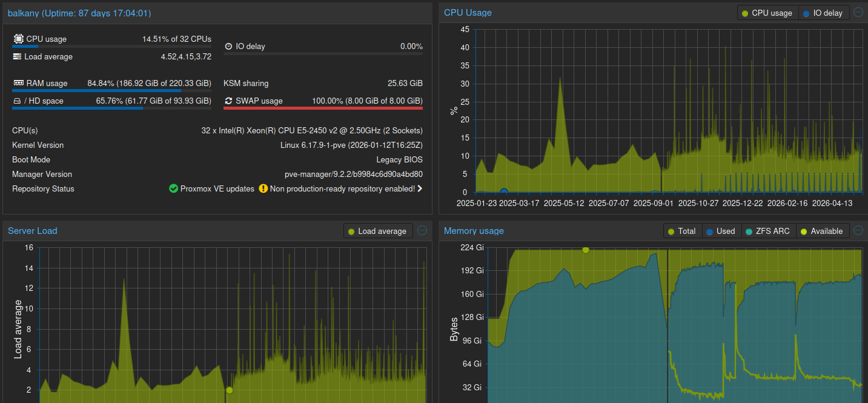Click the HD space drive icon

pos(17,101)
